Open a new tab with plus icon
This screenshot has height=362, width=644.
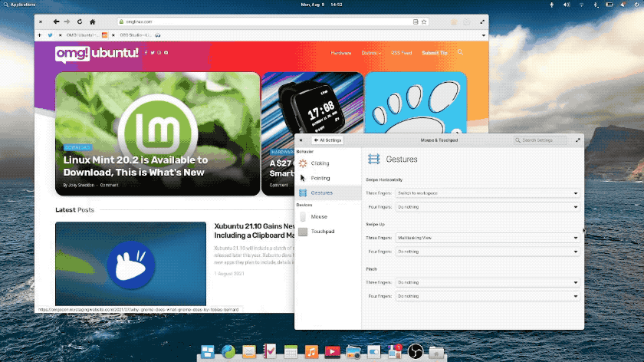coord(39,35)
